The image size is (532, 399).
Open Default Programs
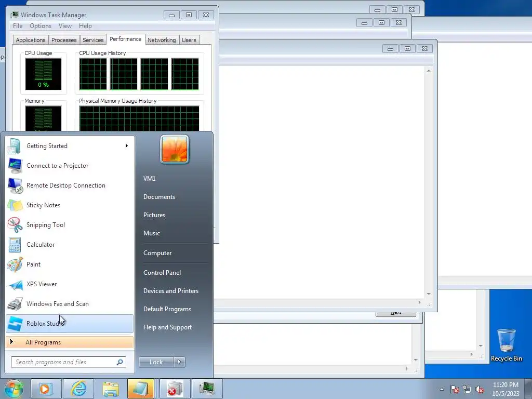click(x=167, y=309)
